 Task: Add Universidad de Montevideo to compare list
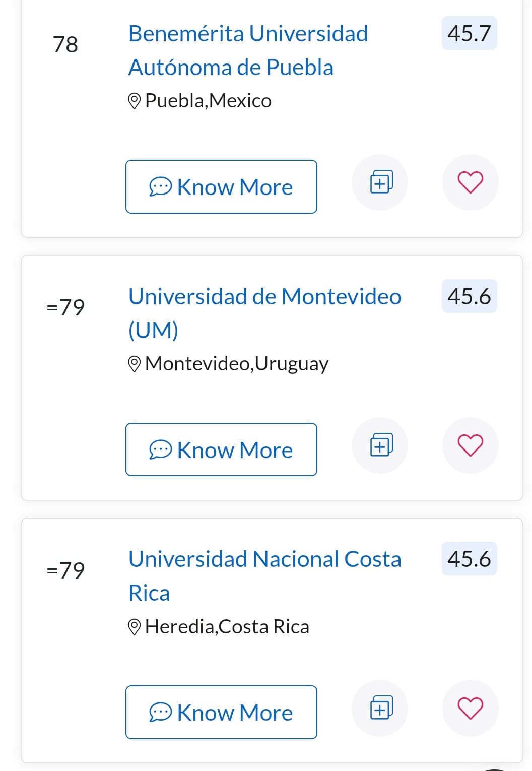tap(381, 445)
